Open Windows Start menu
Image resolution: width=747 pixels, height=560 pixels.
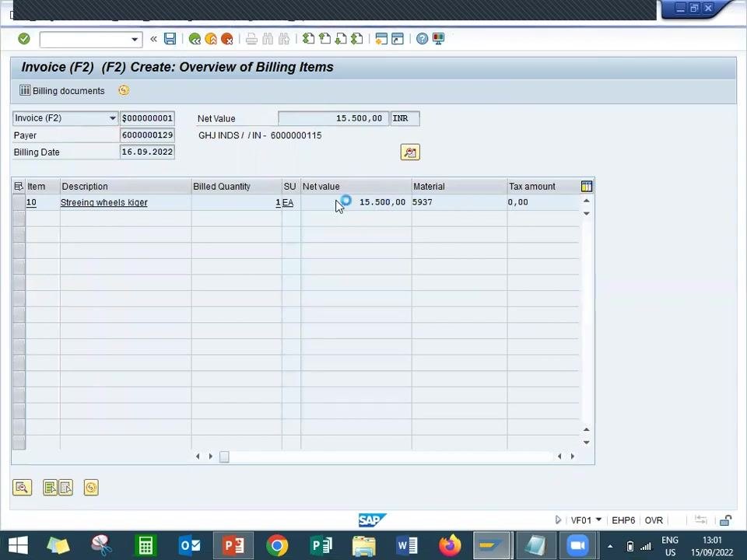[x=18, y=545]
